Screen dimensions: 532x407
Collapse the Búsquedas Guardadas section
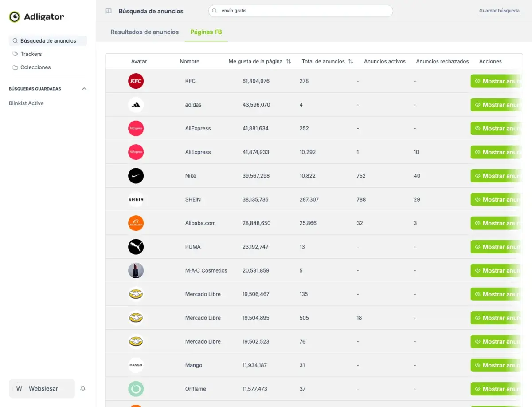[84, 89]
